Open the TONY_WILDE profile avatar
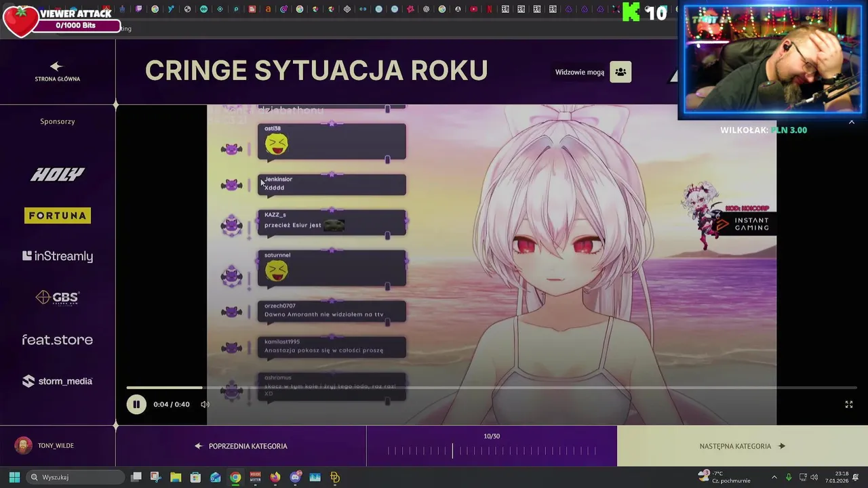Viewport: 868px width, 488px height. tap(24, 445)
